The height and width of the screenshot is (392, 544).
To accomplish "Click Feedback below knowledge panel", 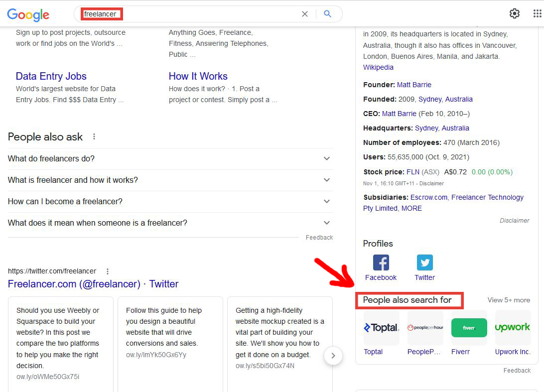I will click(x=517, y=371).
